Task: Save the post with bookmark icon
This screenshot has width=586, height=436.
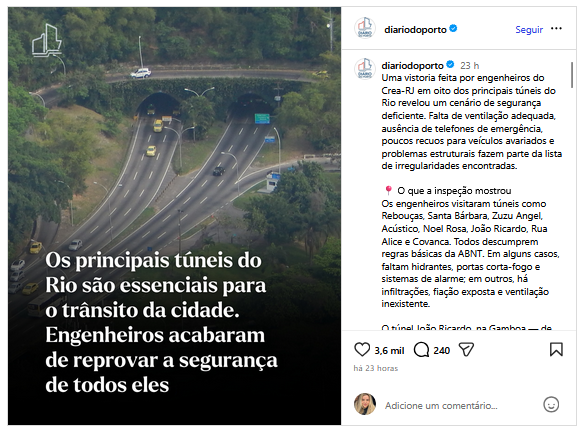Action: (556, 350)
